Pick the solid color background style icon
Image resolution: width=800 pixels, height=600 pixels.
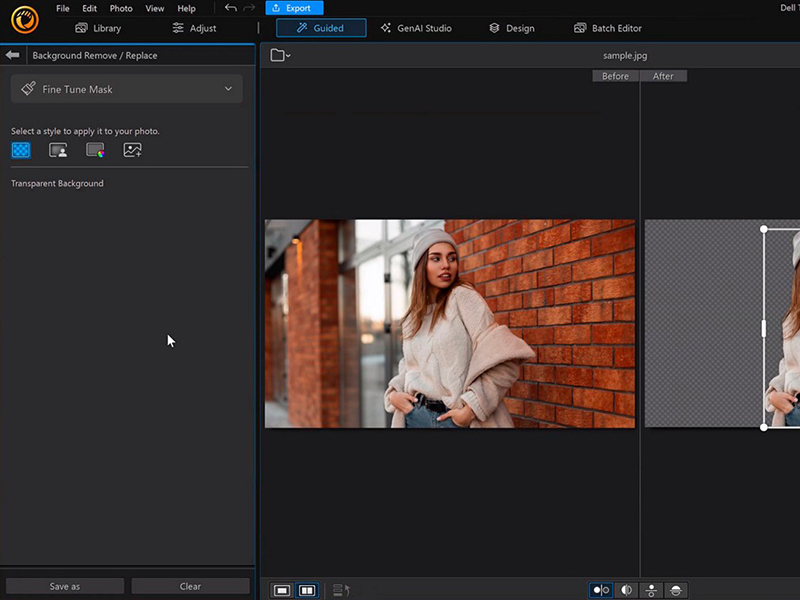95,150
